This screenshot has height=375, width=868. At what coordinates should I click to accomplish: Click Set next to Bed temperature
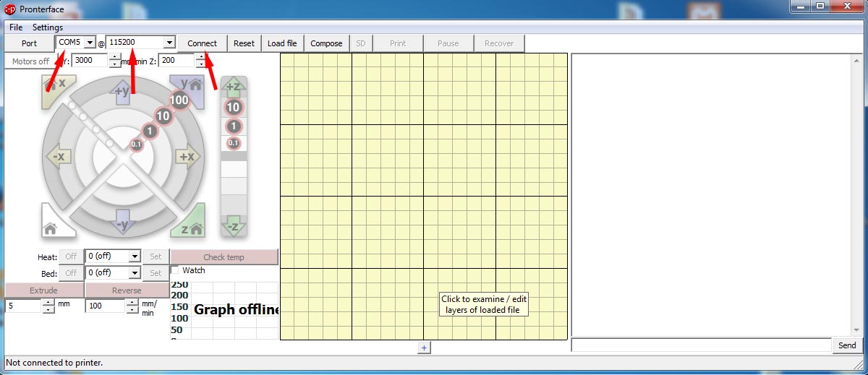tap(156, 273)
